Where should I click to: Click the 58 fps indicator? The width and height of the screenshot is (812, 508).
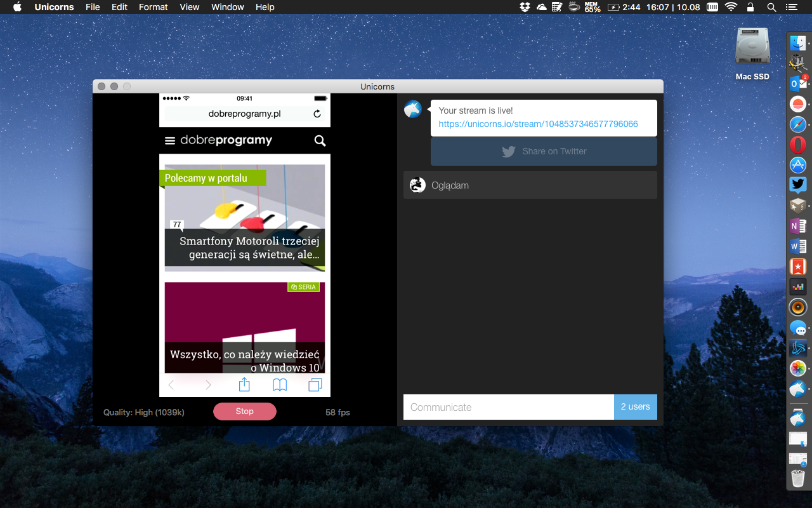click(338, 413)
